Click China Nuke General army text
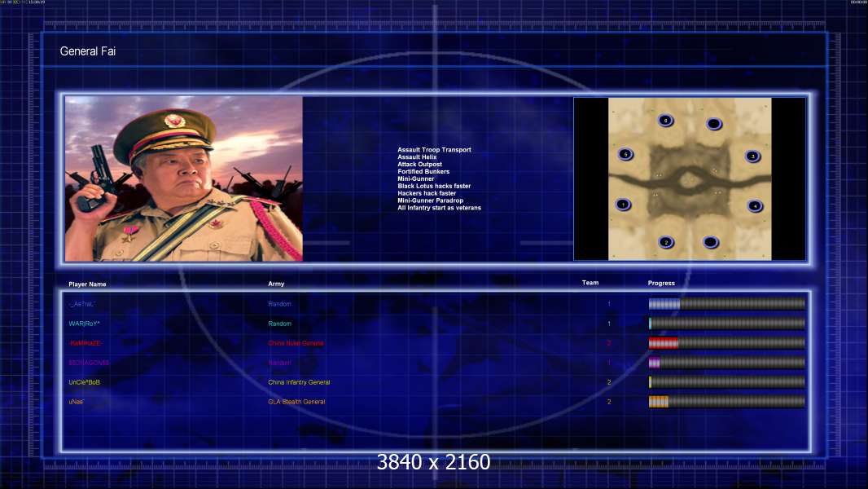868x489 pixels. point(296,343)
